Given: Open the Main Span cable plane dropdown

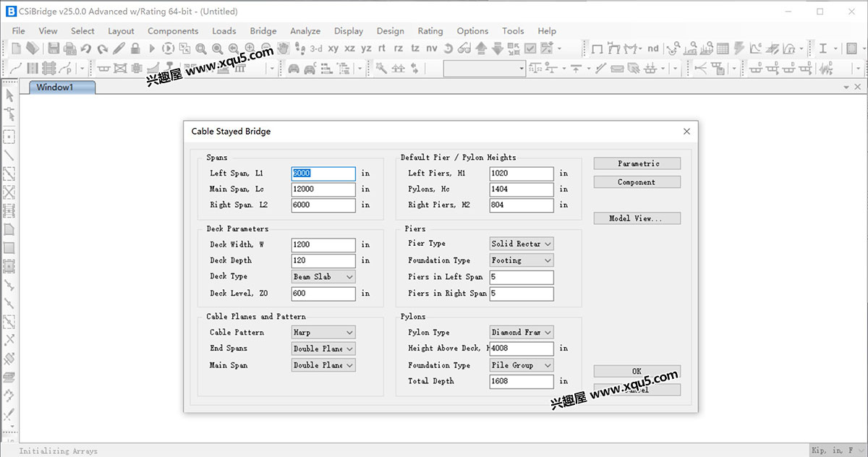Looking at the screenshot, I should tap(323, 365).
